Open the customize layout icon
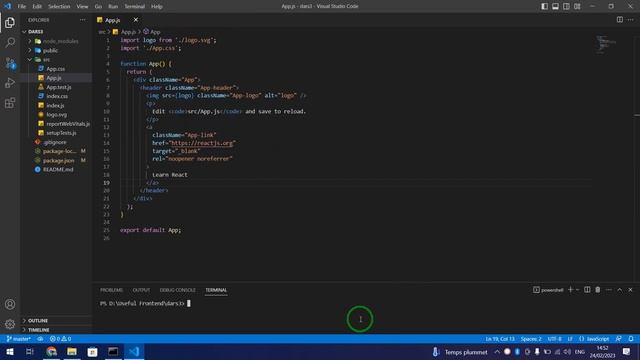This screenshot has height=360, width=640. [577, 6]
